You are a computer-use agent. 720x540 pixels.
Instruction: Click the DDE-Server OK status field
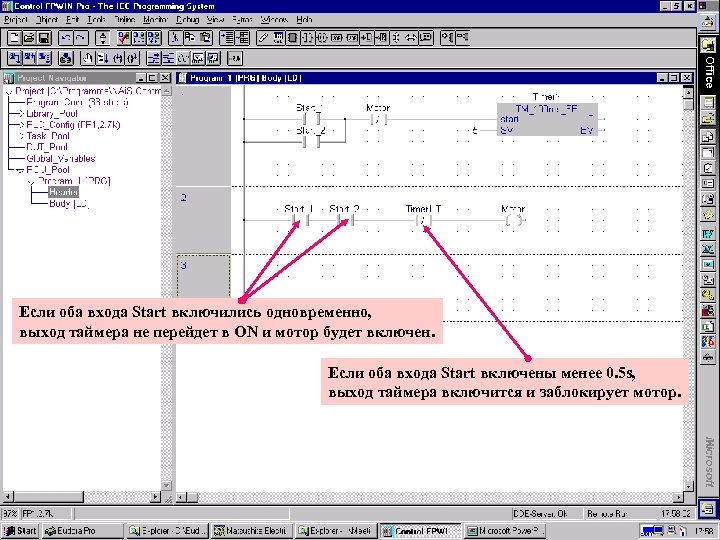(x=546, y=513)
